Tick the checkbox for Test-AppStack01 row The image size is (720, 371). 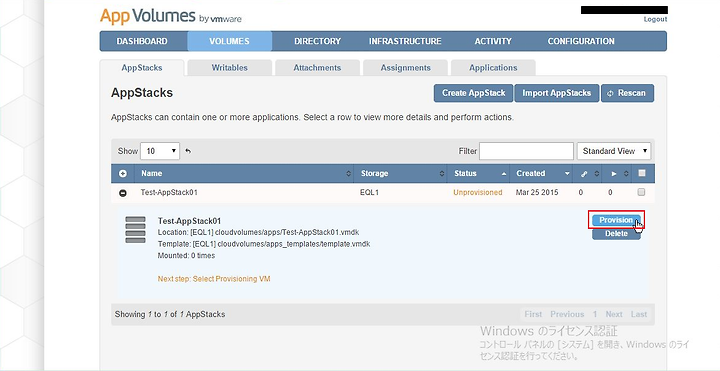pos(641,192)
